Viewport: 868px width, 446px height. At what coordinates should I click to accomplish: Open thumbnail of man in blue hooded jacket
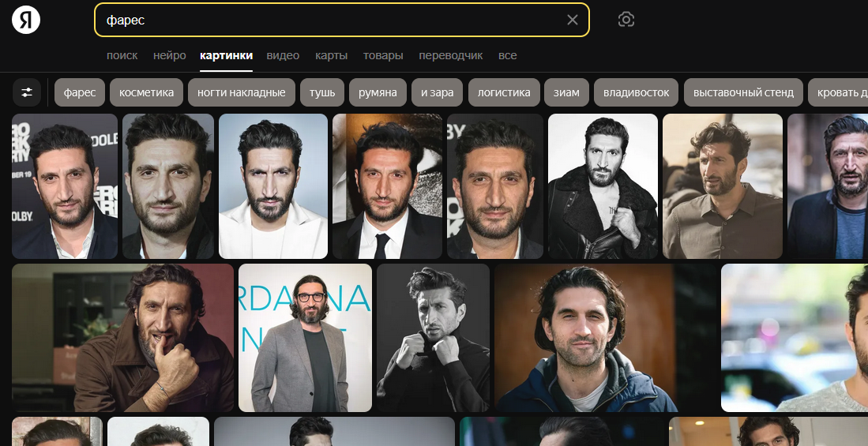click(x=605, y=338)
